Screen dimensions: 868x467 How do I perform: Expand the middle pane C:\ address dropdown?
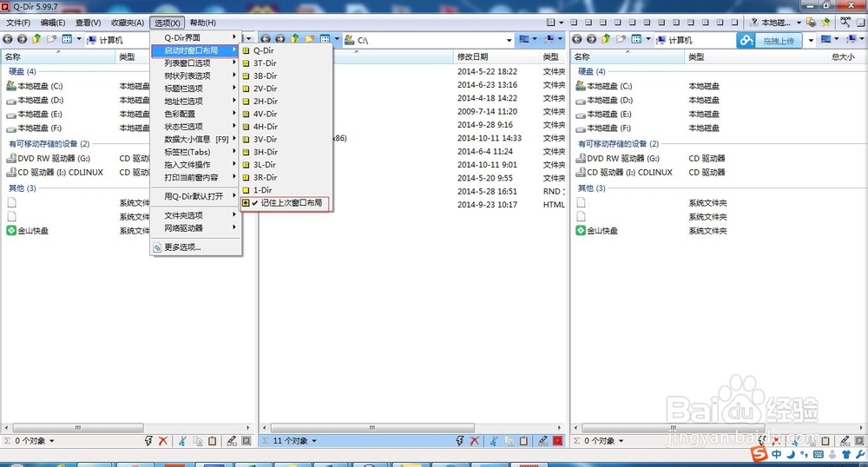point(509,40)
